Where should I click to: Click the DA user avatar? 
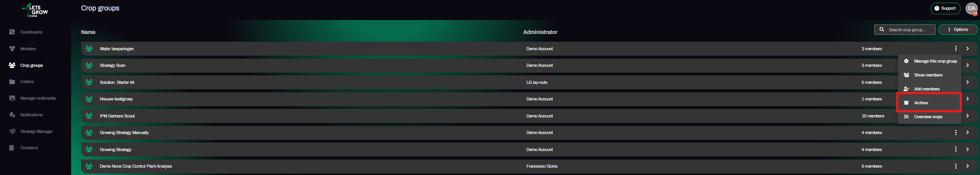(x=971, y=8)
